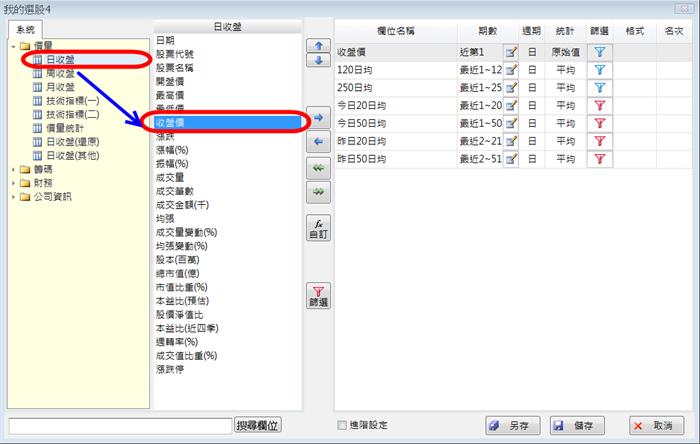Select 周收盤 in the tree

click(60, 73)
